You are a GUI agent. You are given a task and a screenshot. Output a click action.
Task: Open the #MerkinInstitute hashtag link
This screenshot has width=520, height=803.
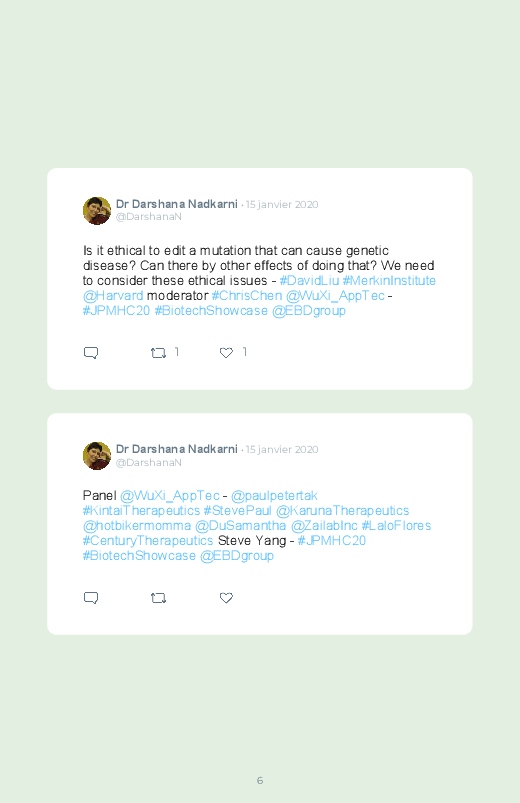[x=389, y=281]
